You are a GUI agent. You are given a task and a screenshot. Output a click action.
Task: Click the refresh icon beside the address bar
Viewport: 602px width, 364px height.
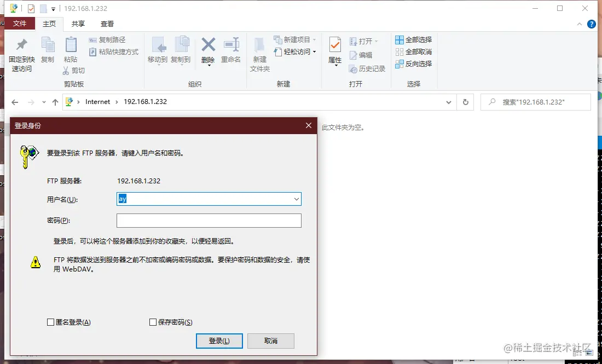pos(466,102)
